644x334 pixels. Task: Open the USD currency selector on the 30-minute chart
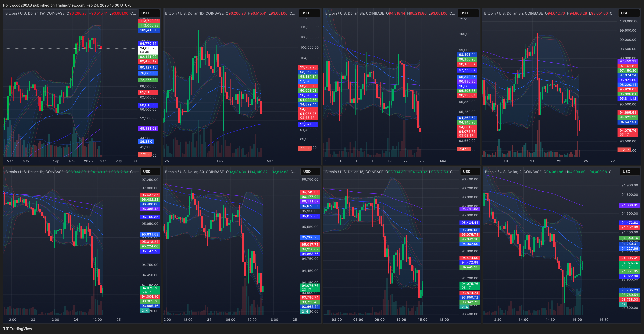pos(310,171)
